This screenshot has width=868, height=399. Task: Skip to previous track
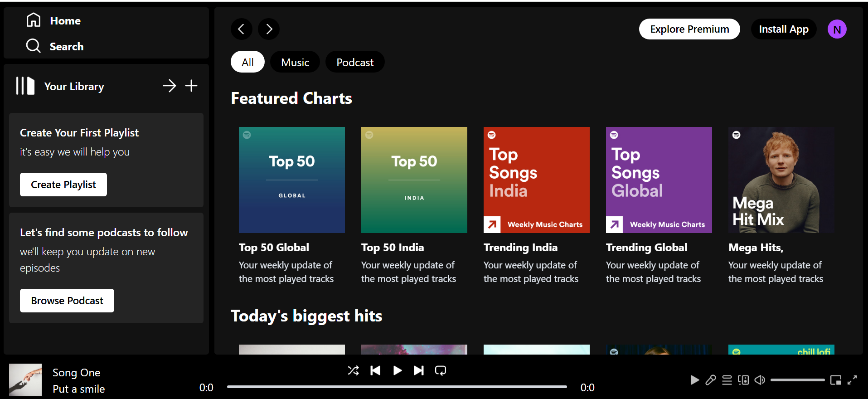pyautogui.click(x=375, y=370)
